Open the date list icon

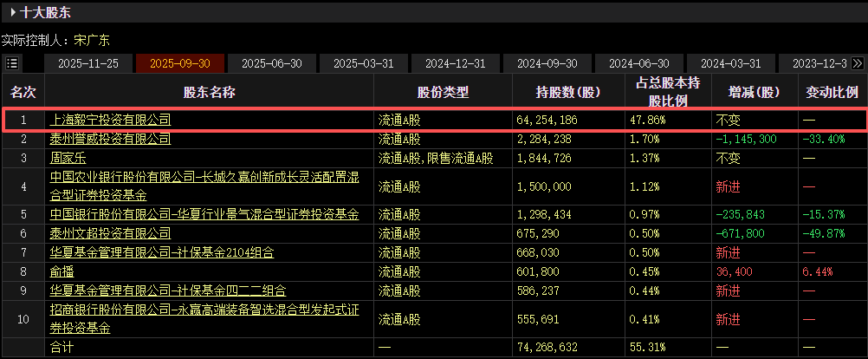[12, 63]
